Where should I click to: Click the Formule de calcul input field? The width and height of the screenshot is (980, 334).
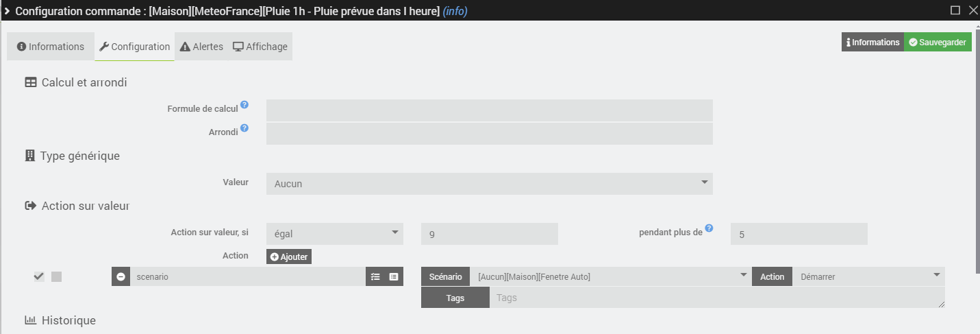click(489, 110)
